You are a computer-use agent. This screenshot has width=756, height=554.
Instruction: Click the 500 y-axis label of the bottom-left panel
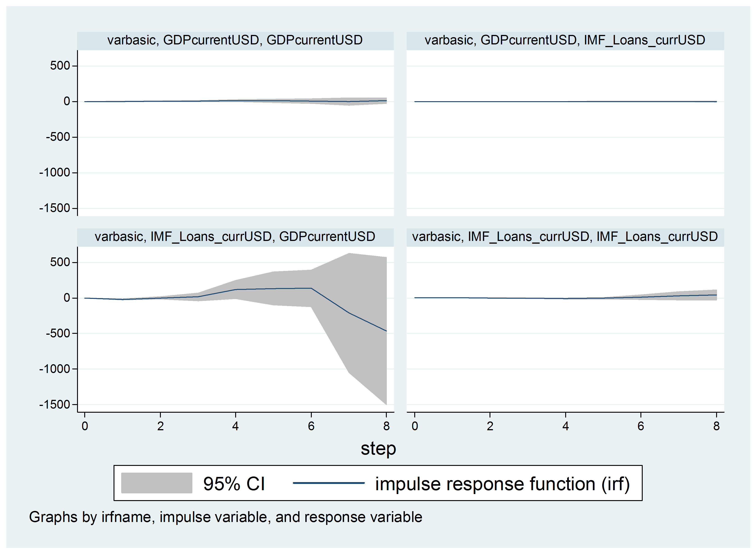pyautogui.click(x=60, y=262)
